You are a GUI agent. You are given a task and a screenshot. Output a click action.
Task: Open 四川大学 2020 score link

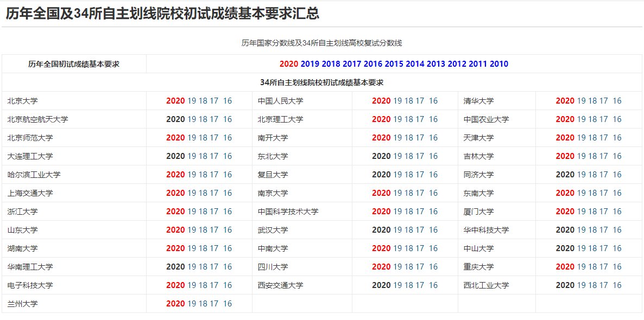tap(381, 267)
